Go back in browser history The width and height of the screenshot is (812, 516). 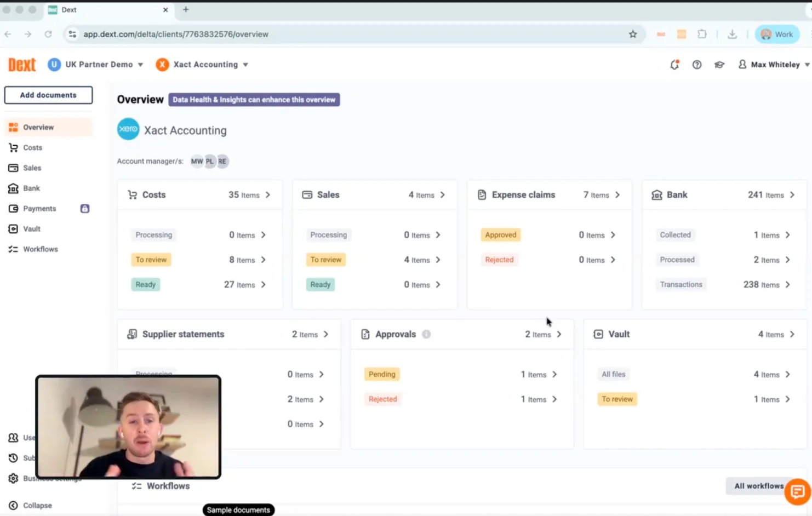8,34
